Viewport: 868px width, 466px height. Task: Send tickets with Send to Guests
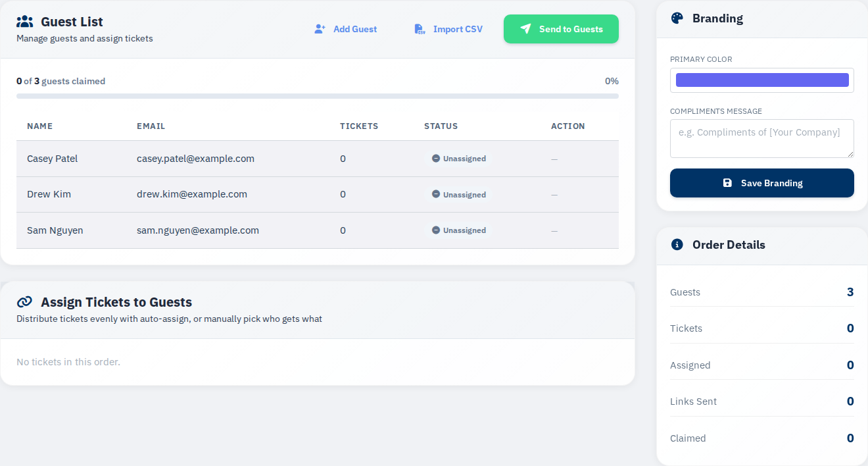(x=561, y=29)
